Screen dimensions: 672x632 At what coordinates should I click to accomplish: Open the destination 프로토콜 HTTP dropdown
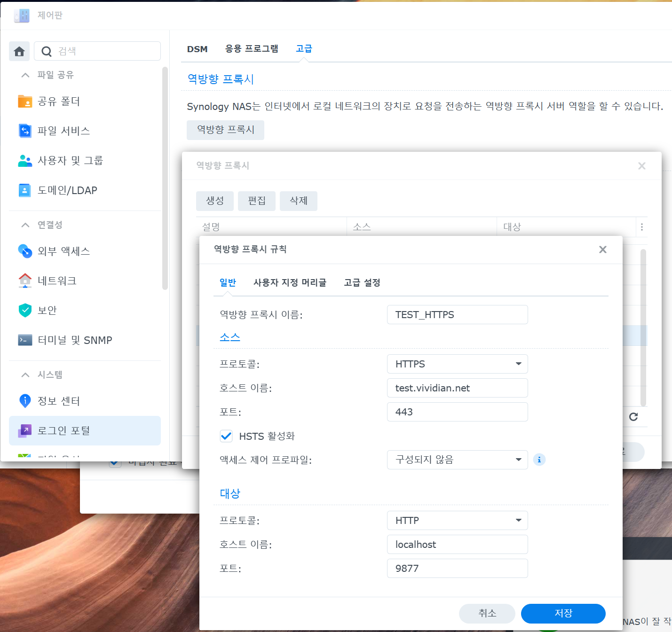click(x=457, y=521)
